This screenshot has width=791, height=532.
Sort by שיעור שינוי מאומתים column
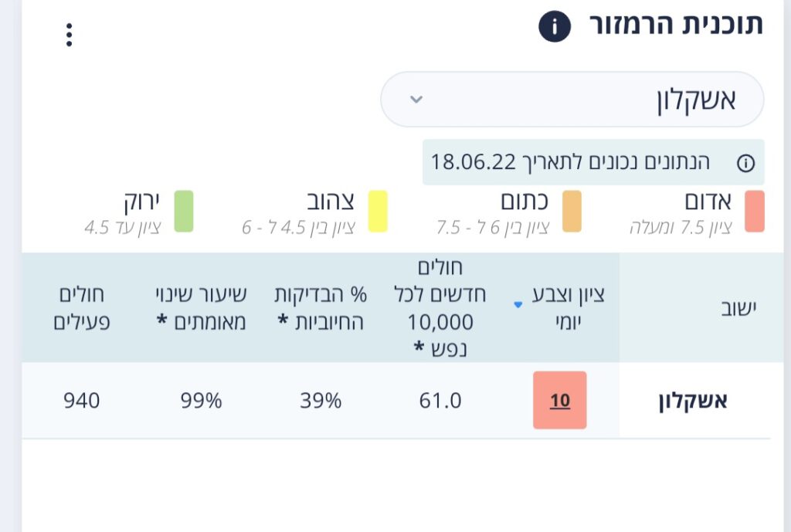click(x=201, y=308)
